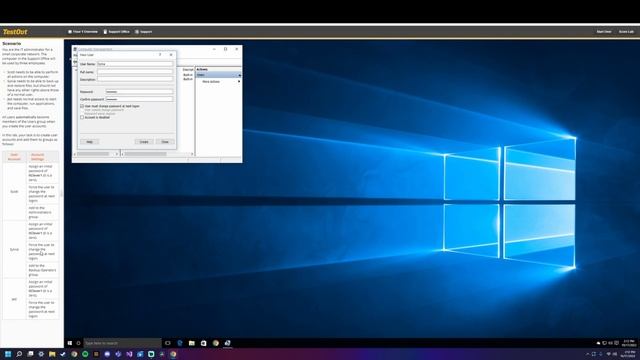Click the Scott row in user accounts table

coord(31,191)
